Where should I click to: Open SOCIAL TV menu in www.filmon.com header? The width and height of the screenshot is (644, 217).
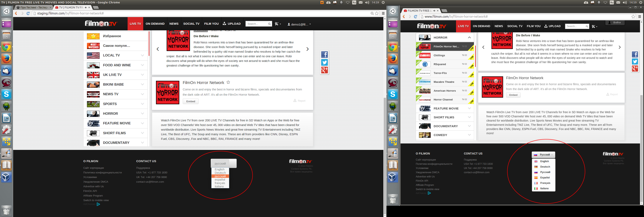point(515,26)
